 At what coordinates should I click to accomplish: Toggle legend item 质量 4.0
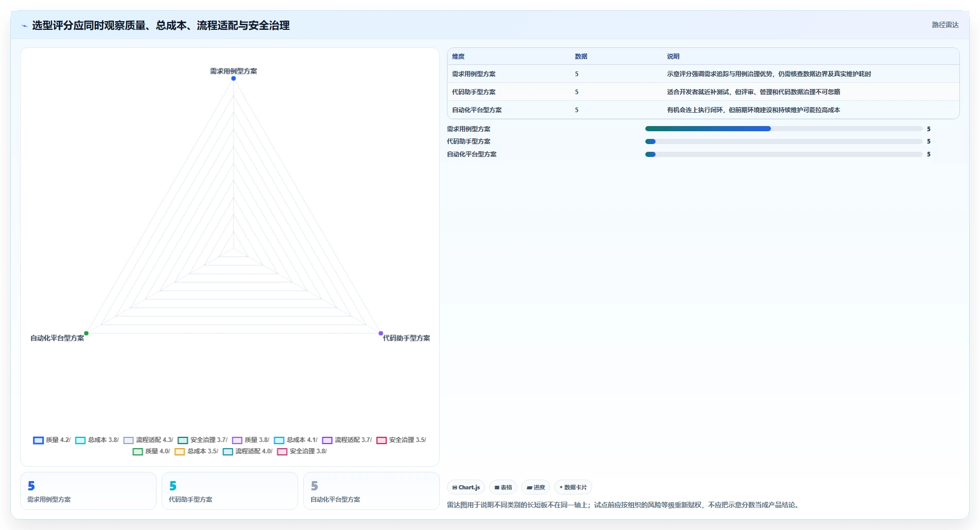(x=151, y=451)
